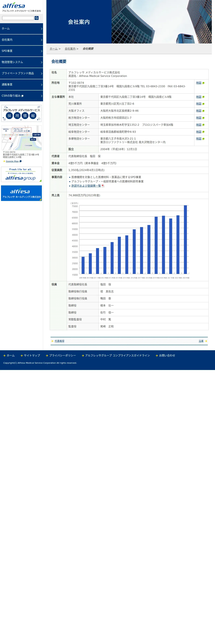Select the text 代表取締役社長 塩田 保 in 代表者 row
Screen dimensions: 215x644
(84, 156)
